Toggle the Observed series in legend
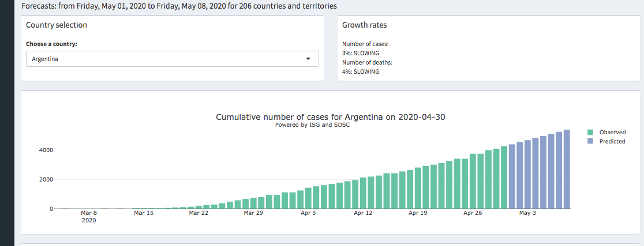Screen dimensions: 644x246 click(x=612, y=133)
